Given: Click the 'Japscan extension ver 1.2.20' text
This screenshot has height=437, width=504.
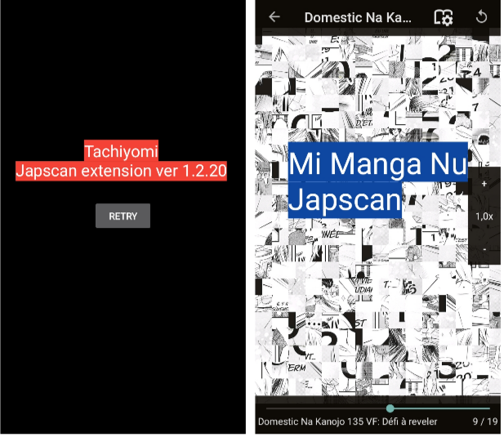Looking at the screenshot, I should [x=122, y=172].
